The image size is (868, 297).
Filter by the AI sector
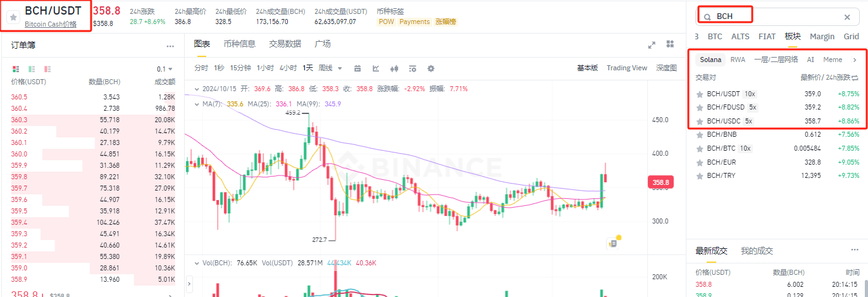(x=810, y=60)
